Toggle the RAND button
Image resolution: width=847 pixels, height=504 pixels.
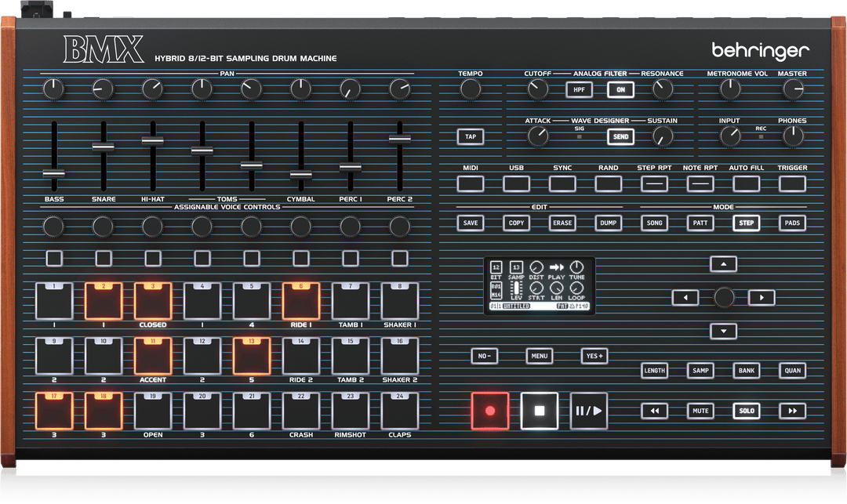coord(609,184)
